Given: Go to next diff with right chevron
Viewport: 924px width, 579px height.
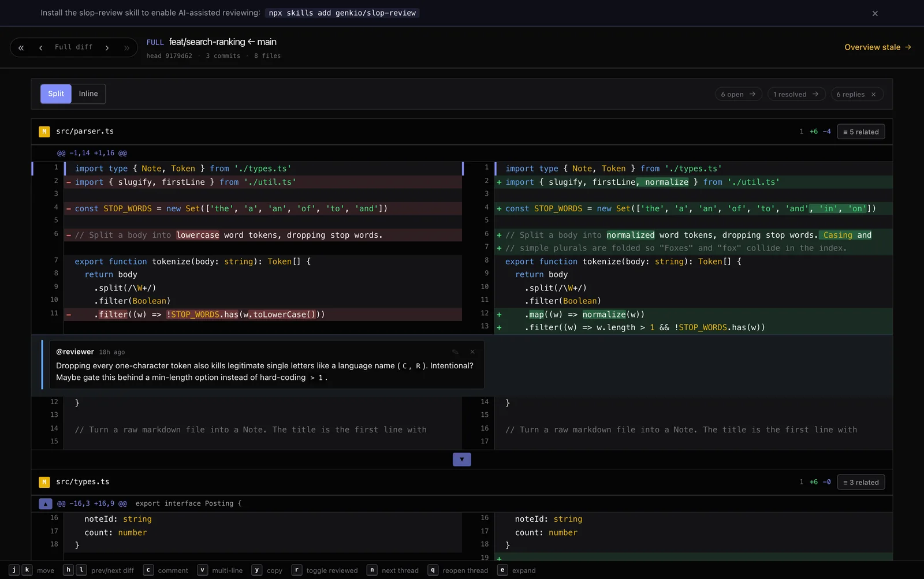Looking at the screenshot, I should click(107, 47).
